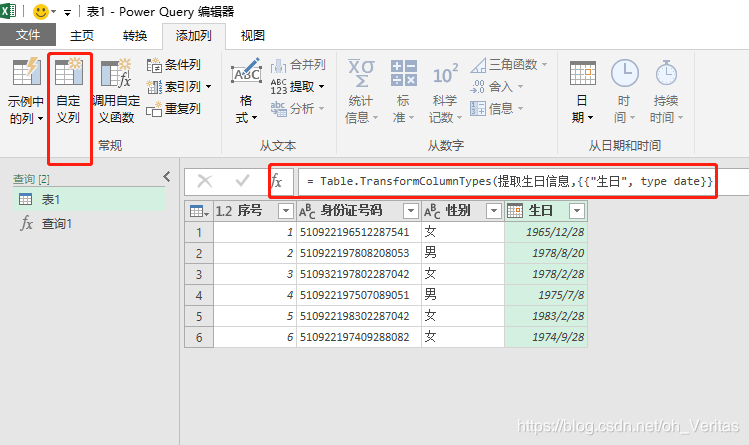
Task: Switch to the 主页 tab
Action: (82, 36)
